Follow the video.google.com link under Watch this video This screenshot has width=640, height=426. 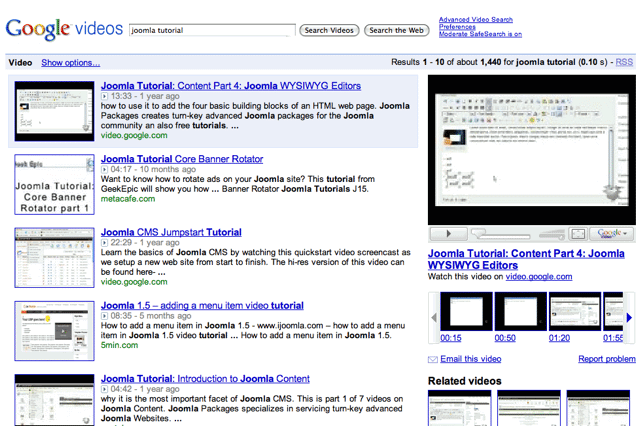click(539, 277)
